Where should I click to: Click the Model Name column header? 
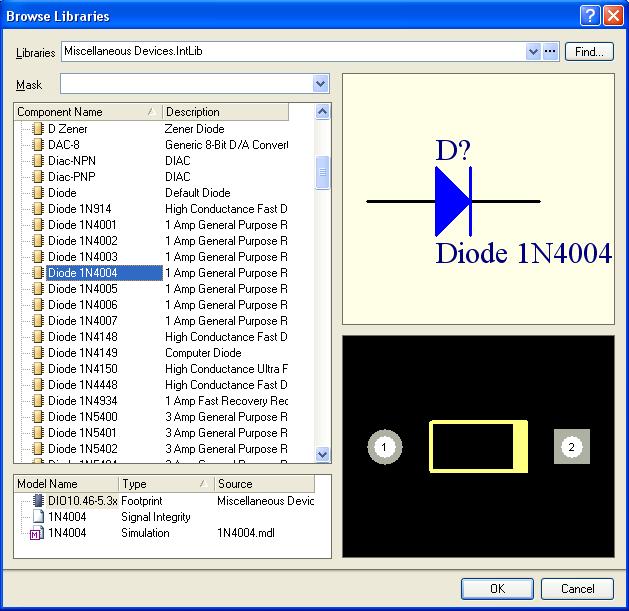66,484
